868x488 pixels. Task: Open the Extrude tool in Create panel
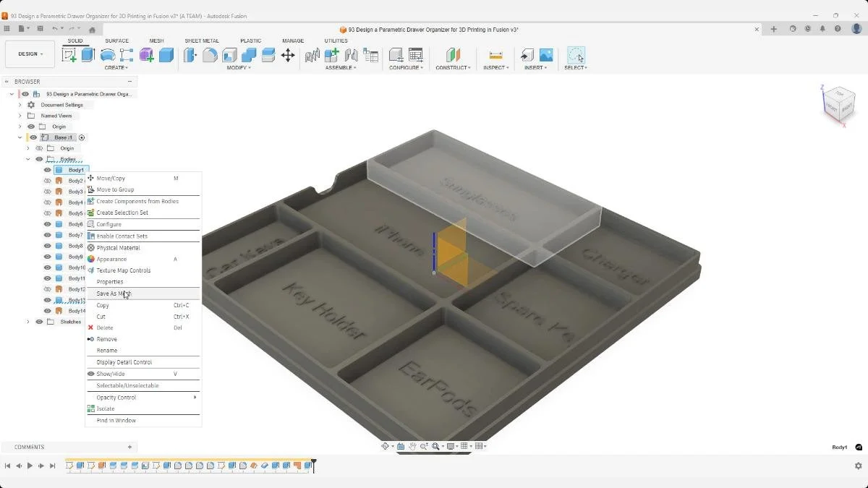pos(88,55)
